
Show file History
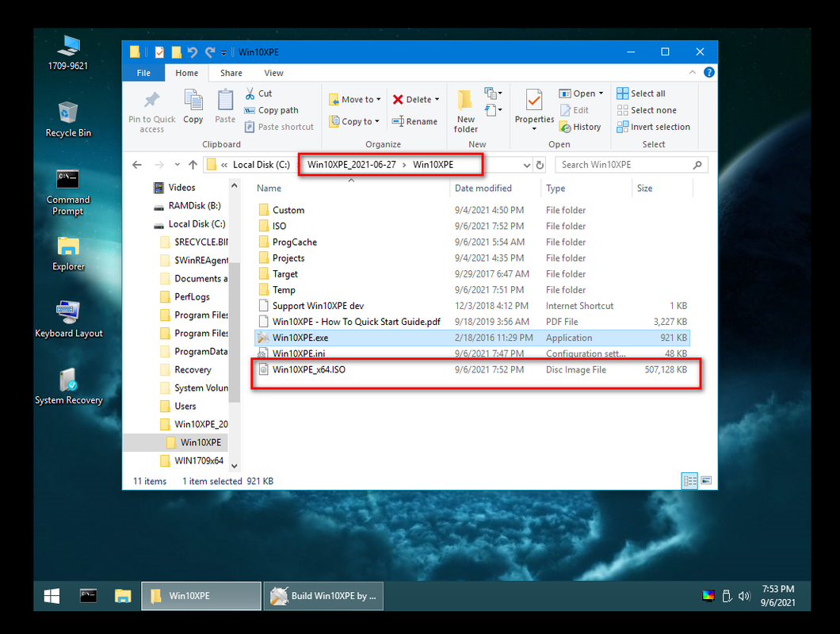pos(580,127)
